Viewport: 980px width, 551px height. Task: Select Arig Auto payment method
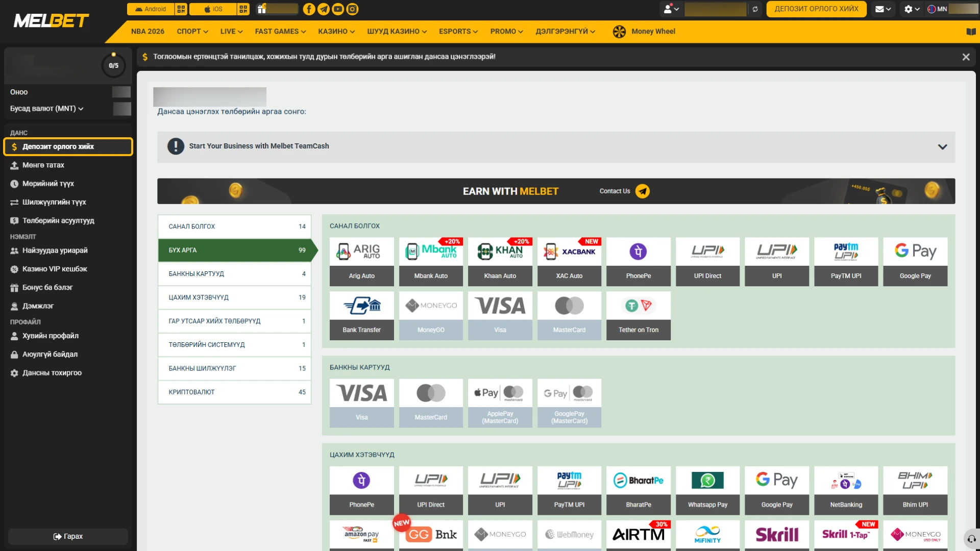[x=362, y=262]
